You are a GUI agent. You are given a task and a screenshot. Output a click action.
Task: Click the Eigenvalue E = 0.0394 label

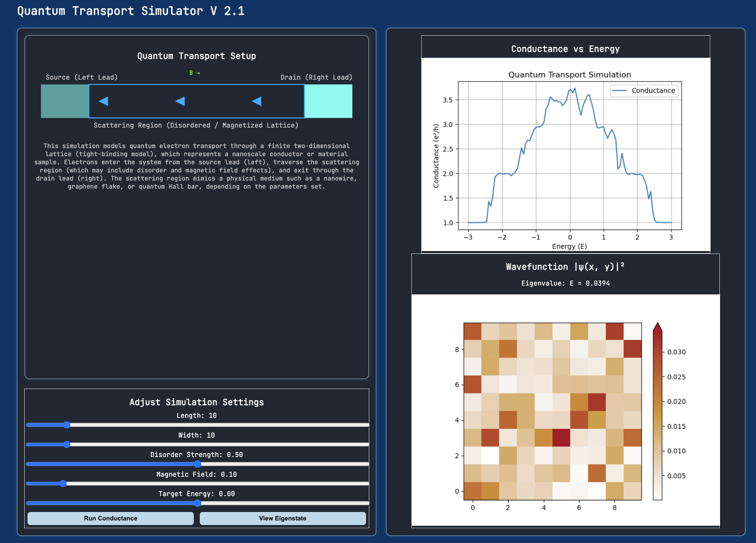[565, 283]
